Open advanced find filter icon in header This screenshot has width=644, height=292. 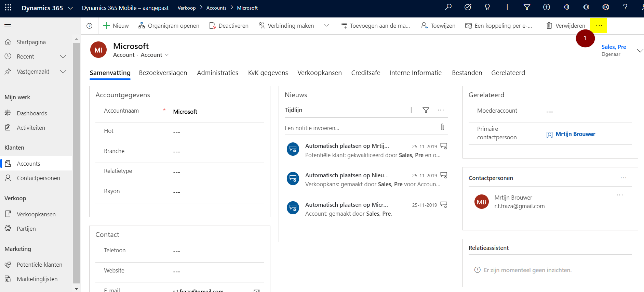527,7
